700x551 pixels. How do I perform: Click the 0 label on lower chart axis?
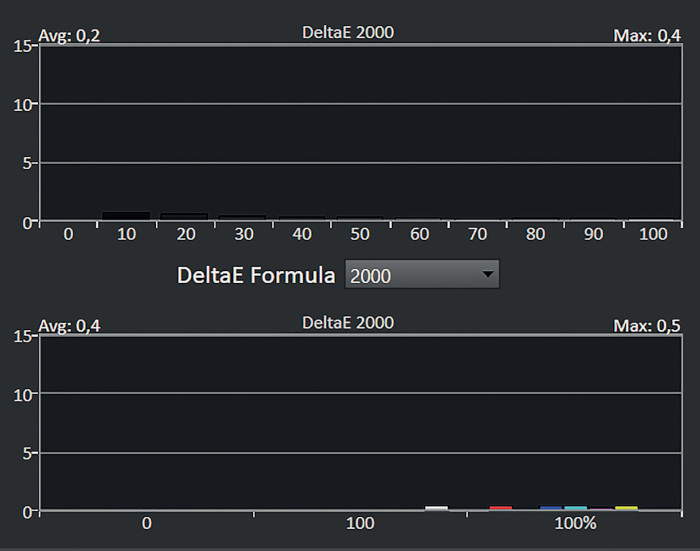146,524
